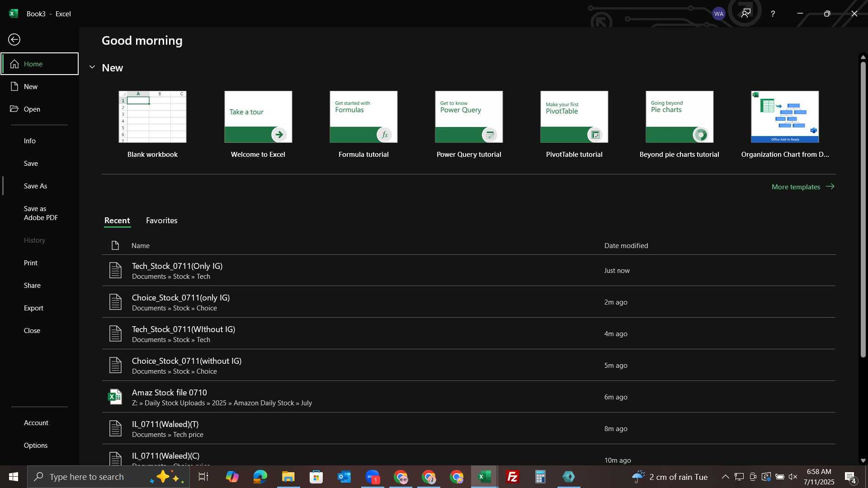Open FileZilla from the taskbar
868x488 pixels.
513,477
